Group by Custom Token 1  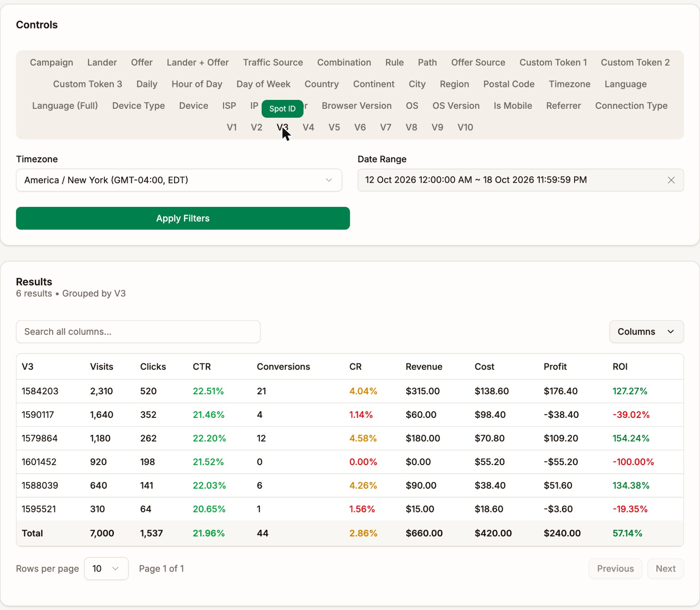click(553, 62)
